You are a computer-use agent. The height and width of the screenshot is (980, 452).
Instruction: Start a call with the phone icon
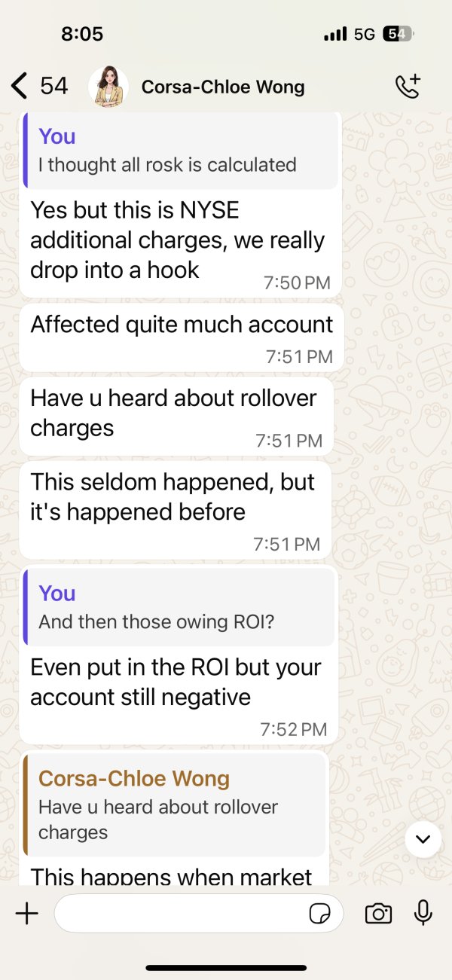point(408,87)
